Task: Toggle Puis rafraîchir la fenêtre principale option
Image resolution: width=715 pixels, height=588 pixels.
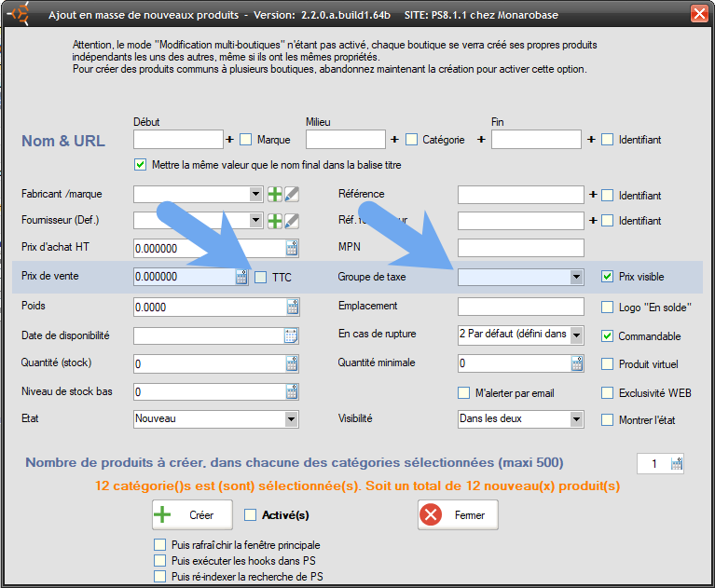Action: coord(158,545)
